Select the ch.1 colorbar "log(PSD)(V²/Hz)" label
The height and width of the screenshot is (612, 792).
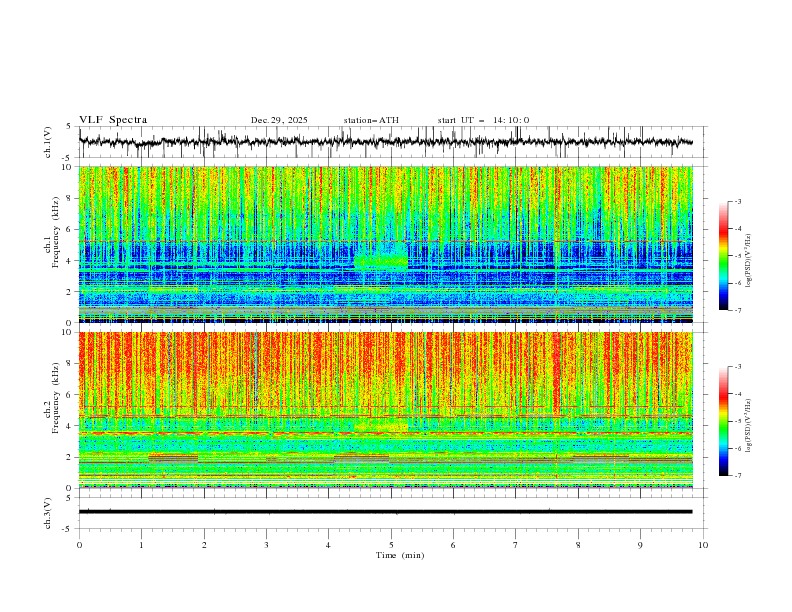tap(748, 261)
